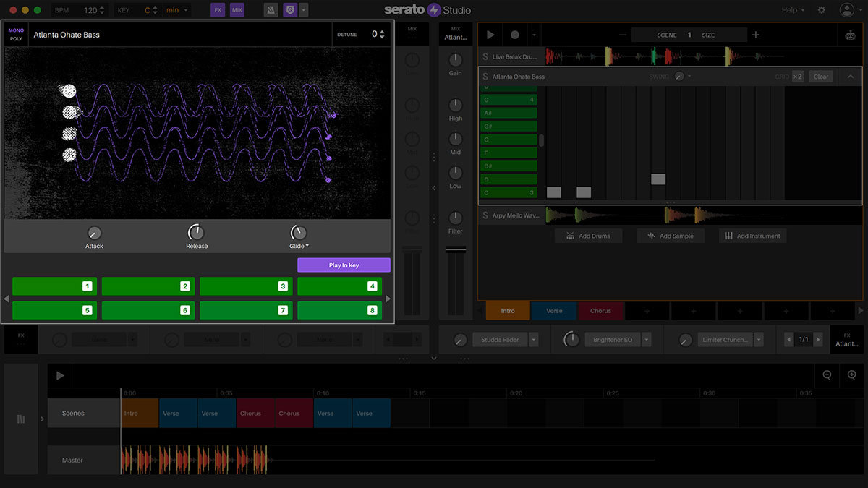The height and width of the screenshot is (488, 868).
Task: Open the key scale 'min' dropdown
Action: [x=177, y=10]
